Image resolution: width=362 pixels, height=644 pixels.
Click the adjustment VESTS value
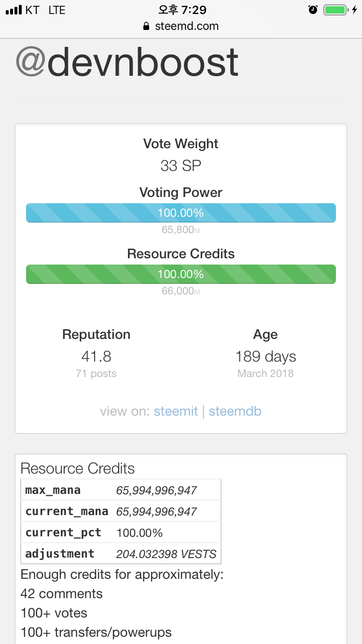166,554
